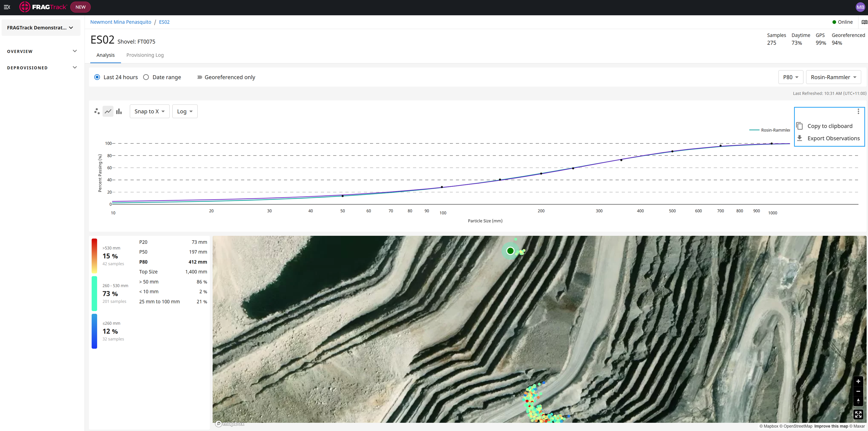Open the Log scale dropdown
This screenshot has height=431, width=868.
185,111
